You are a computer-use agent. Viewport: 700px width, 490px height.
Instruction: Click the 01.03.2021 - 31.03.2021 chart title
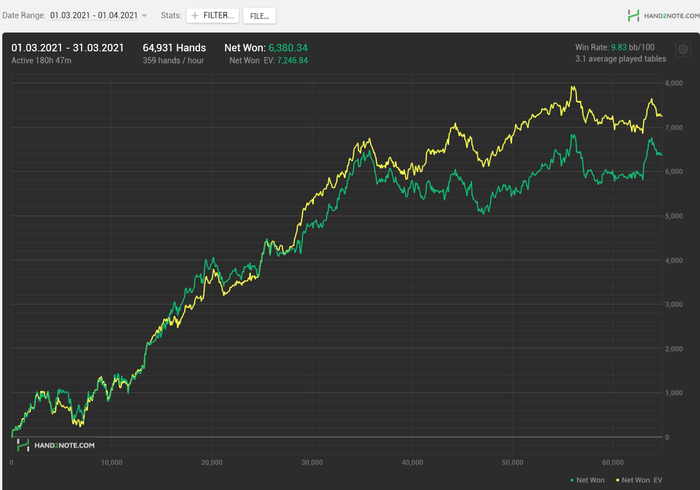(67, 48)
